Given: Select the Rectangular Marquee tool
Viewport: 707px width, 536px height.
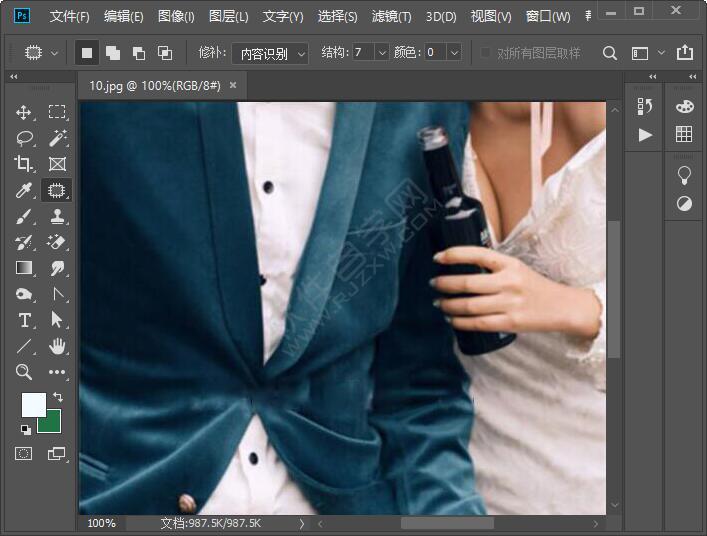Looking at the screenshot, I should [x=57, y=112].
